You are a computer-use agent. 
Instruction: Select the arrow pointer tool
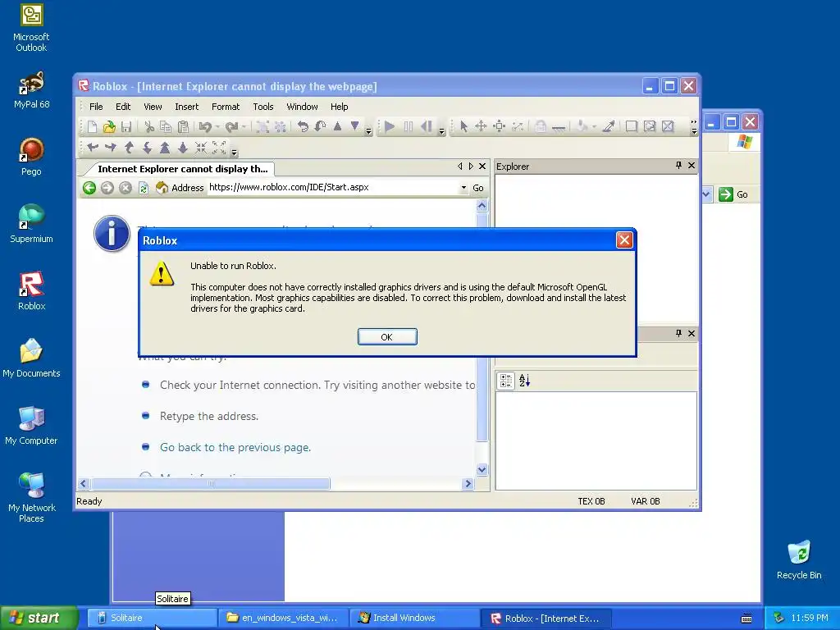(x=464, y=126)
